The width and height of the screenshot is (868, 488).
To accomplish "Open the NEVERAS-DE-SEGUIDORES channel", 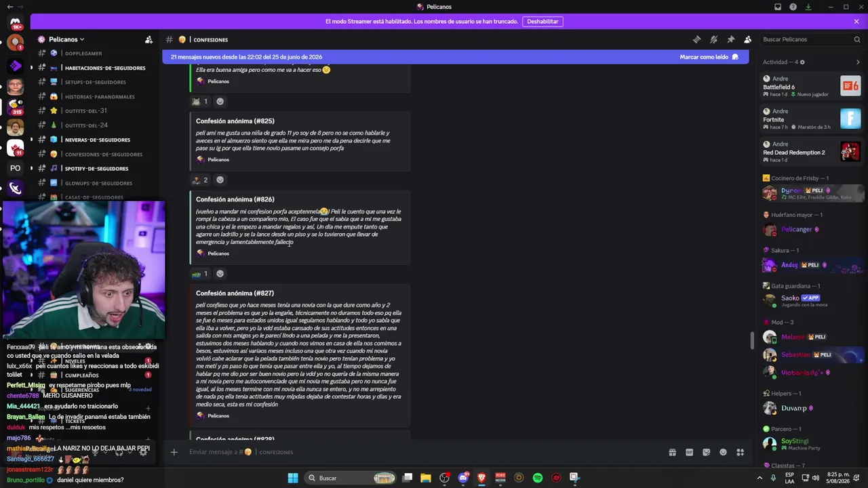I will tap(97, 140).
